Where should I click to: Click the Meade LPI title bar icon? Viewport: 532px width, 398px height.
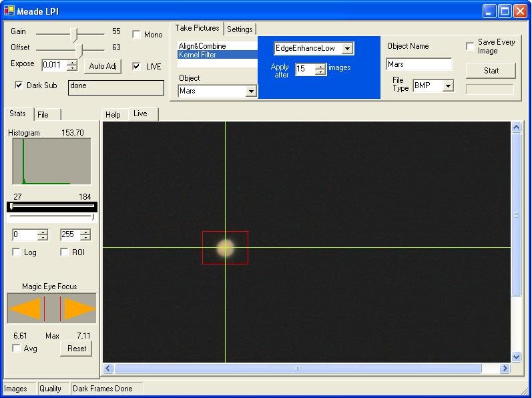click(x=9, y=11)
